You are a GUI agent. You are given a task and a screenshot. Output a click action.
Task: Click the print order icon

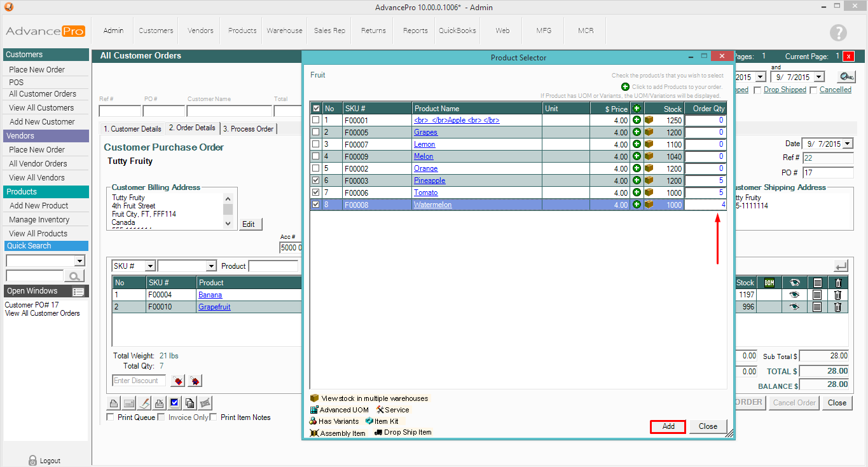(x=114, y=403)
